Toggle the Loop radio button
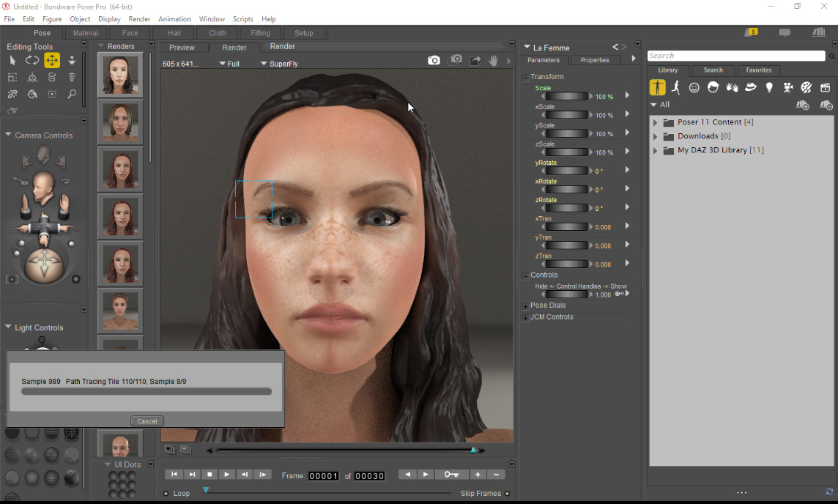The height and width of the screenshot is (504, 838). coord(166,493)
